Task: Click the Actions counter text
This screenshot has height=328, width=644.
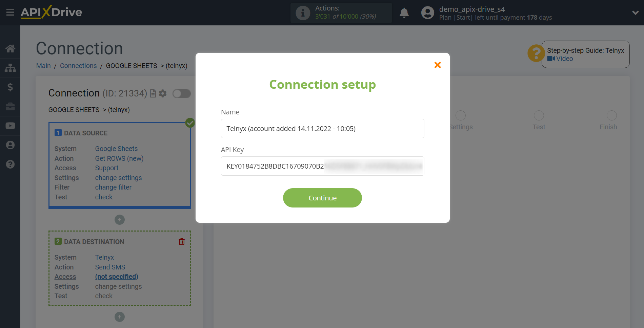Action: (346, 13)
